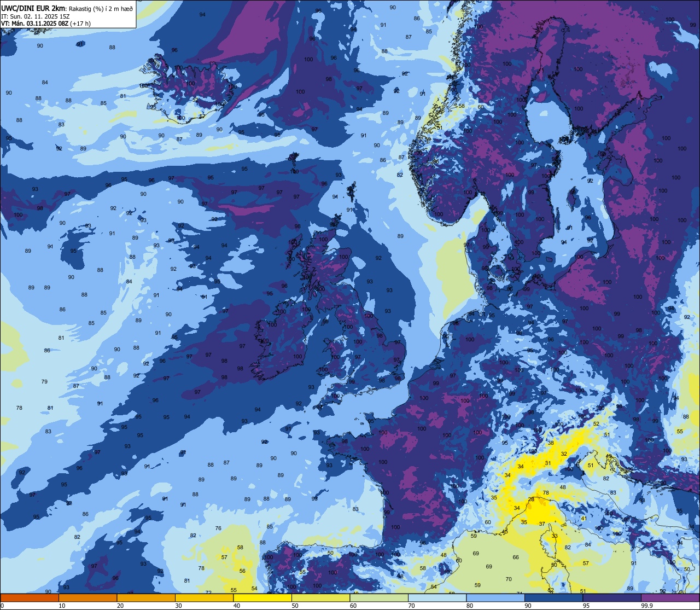This screenshot has height=610, width=700.
Task: Click the purple above-99.9% legend swatch
Action: [670, 597]
